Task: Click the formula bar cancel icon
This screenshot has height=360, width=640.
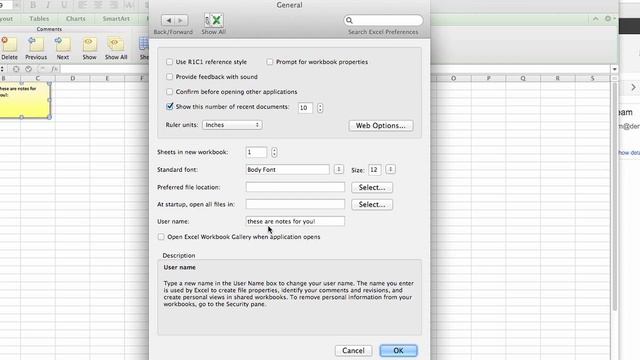Action: tap(16, 69)
